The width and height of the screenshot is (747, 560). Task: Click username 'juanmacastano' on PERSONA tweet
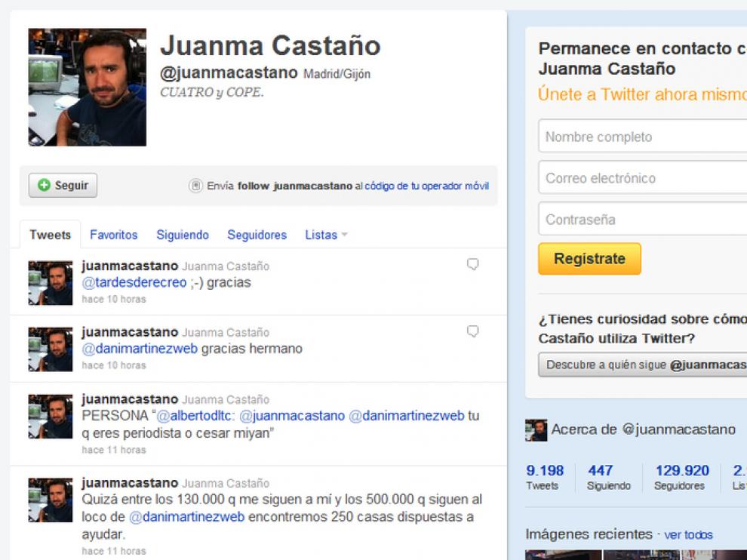(130, 399)
